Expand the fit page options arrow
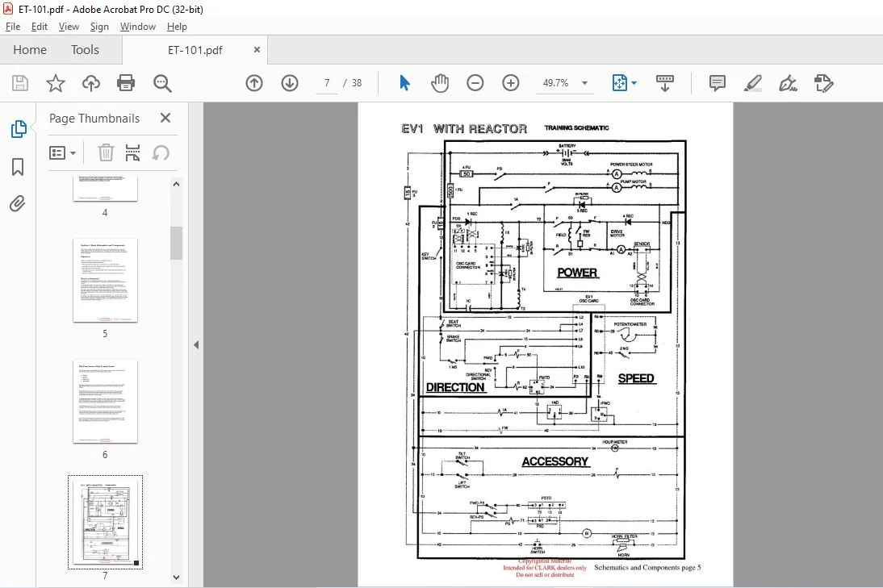 coord(634,83)
